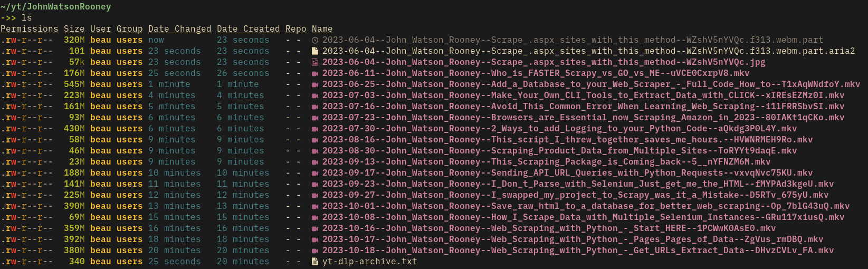Image resolution: width=868 pixels, height=269 pixels.
Task: Click the image icon beside the .jpg file
Action: (x=315, y=62)
